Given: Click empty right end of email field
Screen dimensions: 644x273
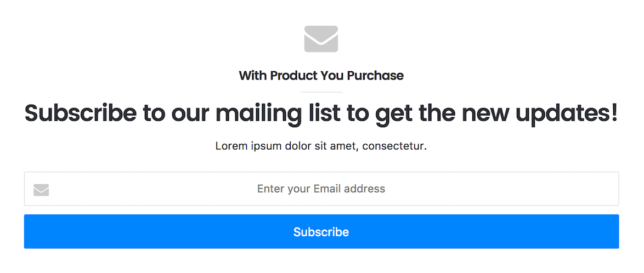Looking at the screenshot, I should coord(575,189).
